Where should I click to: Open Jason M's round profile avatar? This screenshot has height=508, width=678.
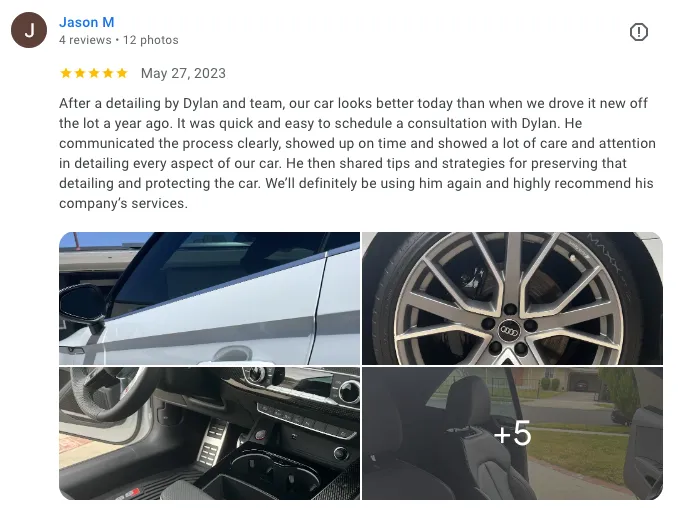[x=29, y=30]
